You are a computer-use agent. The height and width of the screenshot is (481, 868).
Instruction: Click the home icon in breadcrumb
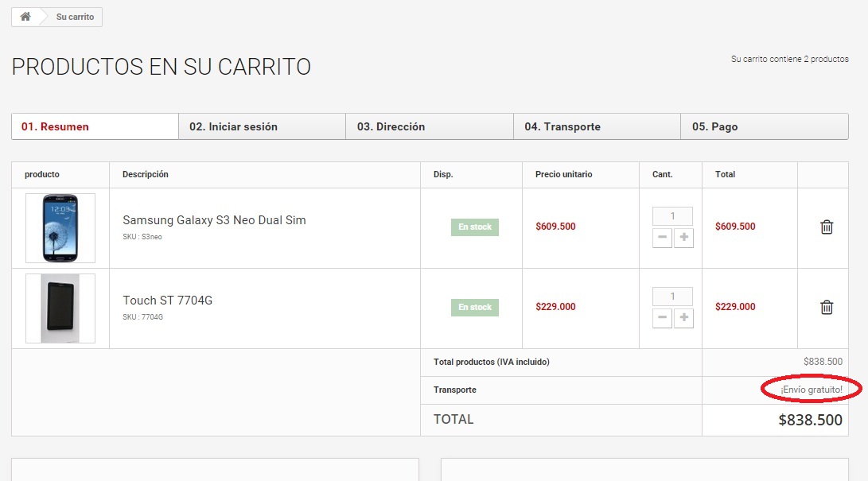point(25,17)
